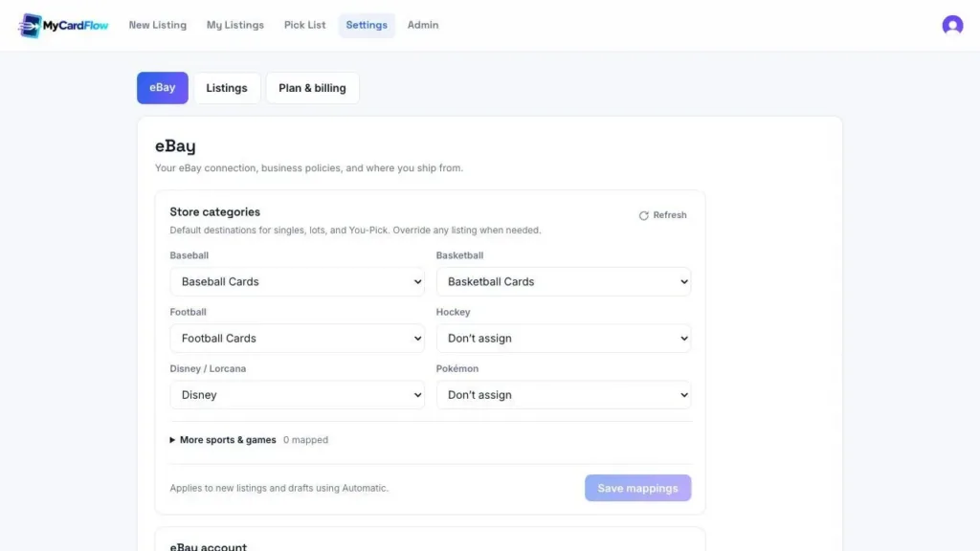Click the Hockey field label
Viewport: 980px width, 551px height.
click(x=453, y=312)
